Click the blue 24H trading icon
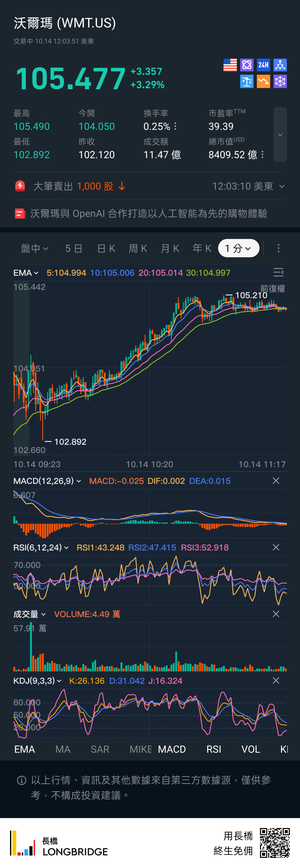This screenshot has width=300, height=868. pyautogui.click(x=263, y=65)
